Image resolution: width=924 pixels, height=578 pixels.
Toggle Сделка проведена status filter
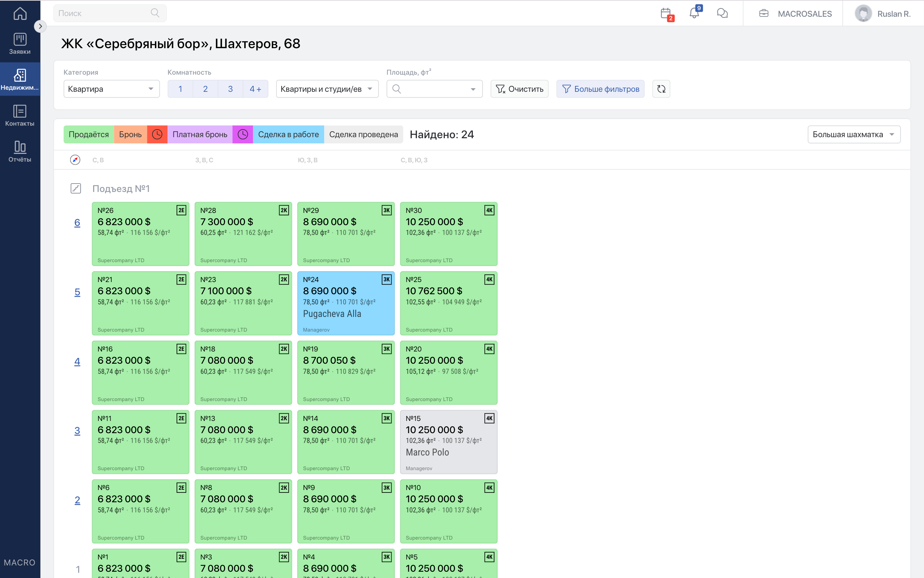pyautogui.click(x=363, y=135)
